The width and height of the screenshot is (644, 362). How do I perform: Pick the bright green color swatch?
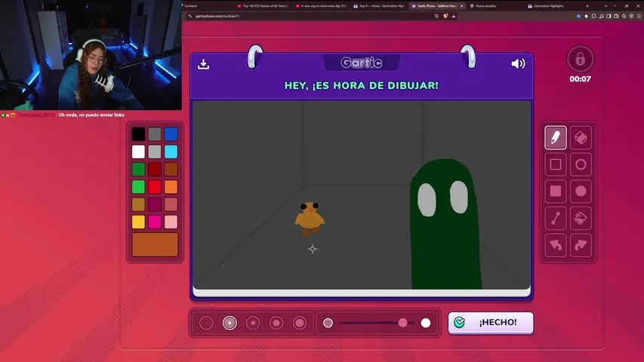pos(138,187)
